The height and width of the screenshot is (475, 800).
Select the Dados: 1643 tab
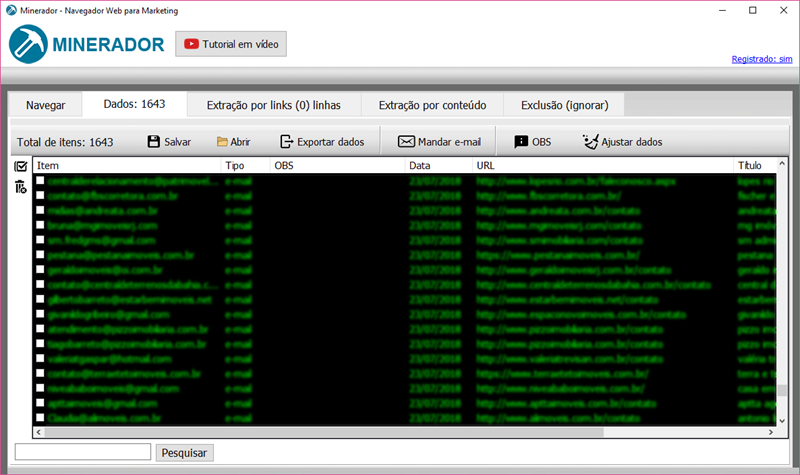(134, 104)
